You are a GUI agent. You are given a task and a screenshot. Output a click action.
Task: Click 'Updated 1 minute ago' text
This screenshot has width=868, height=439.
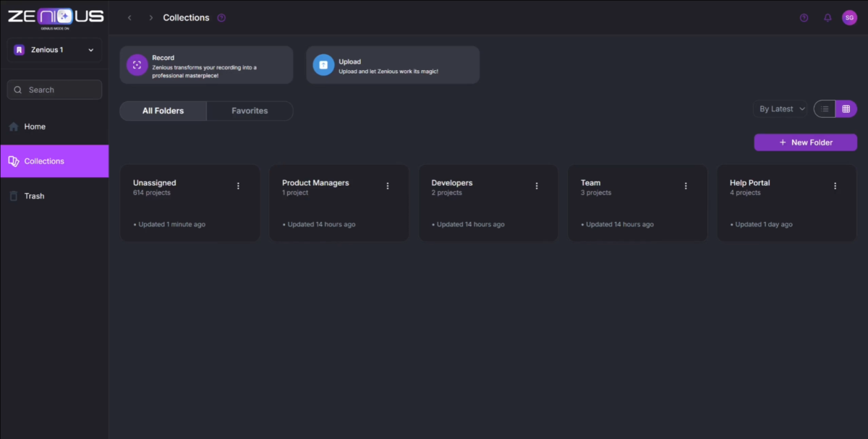[171, 224]
